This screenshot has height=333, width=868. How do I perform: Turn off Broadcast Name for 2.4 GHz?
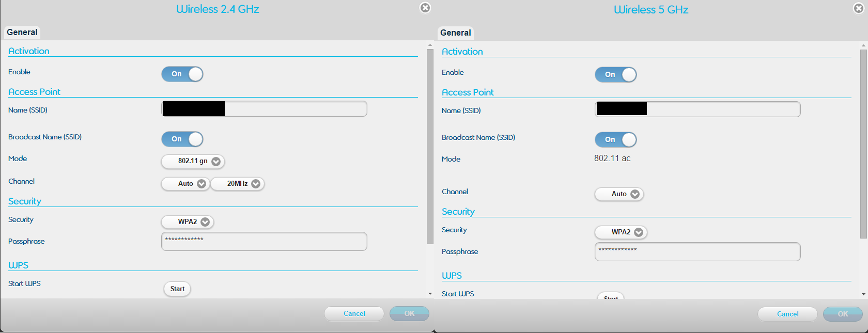point(182,139)
